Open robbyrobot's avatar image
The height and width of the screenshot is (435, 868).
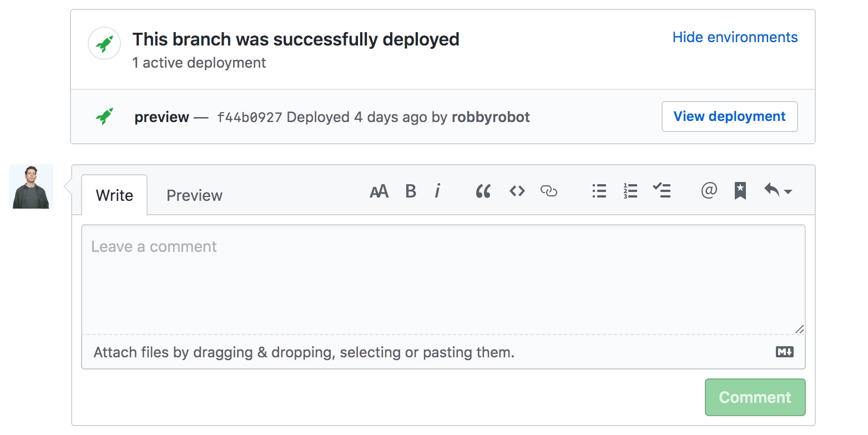pyautogui.click(x=31, y=187)
